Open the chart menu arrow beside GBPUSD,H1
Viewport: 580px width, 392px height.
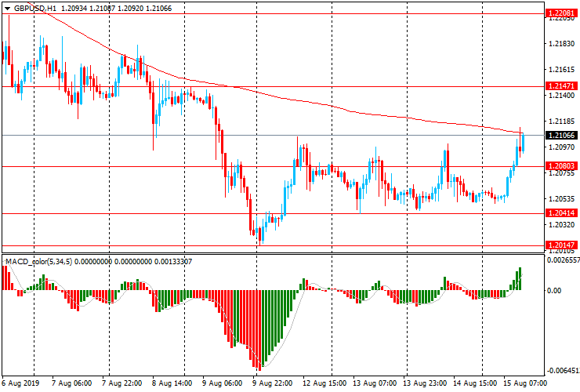click(x=7, y=9)
